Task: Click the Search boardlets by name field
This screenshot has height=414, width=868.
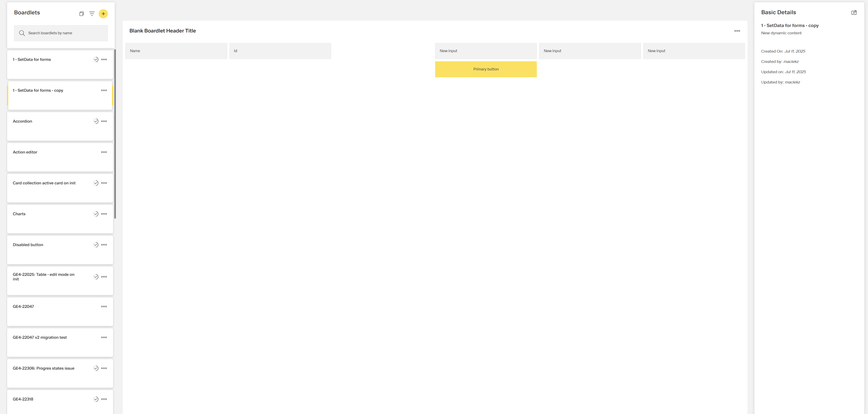Action: [x=61, y=33]
